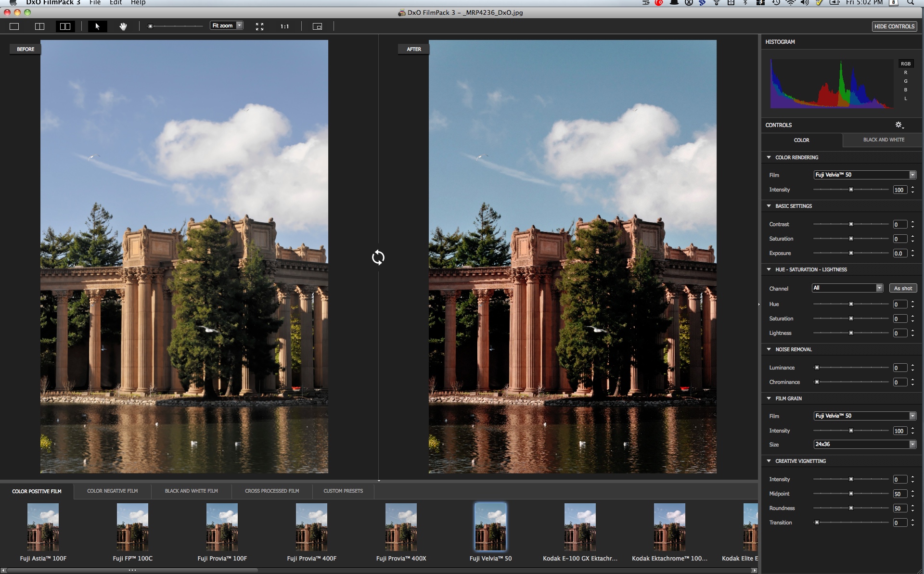Open Cross Processed Film tab
This screenshot has width=924, height=574.
(272, 491)
